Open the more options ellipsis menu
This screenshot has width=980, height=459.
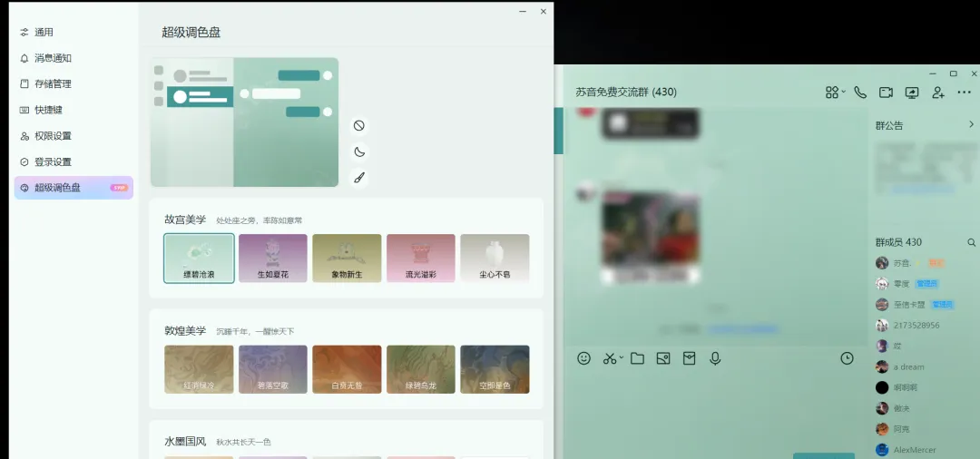964,93
